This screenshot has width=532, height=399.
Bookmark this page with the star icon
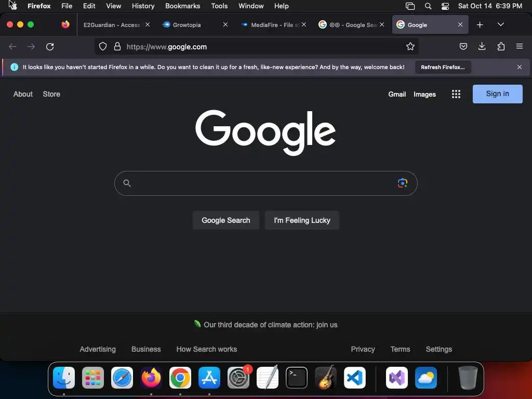tap(410, 46)
